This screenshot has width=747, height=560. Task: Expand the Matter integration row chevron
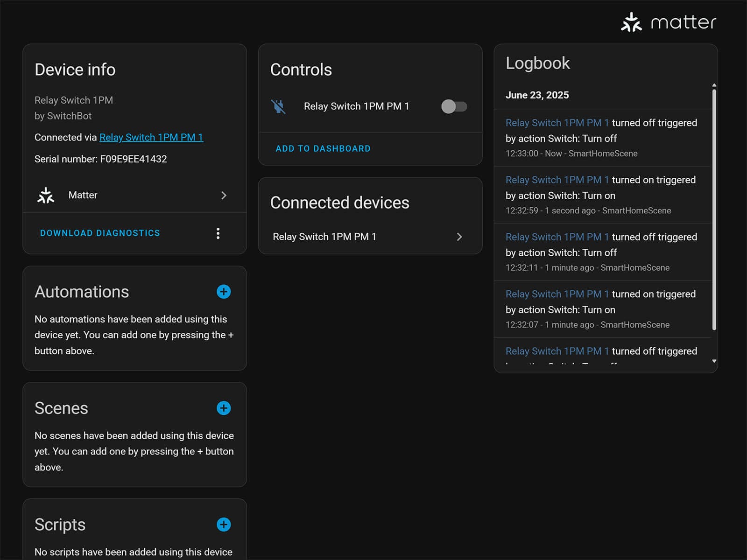click(x=224, y=195)
